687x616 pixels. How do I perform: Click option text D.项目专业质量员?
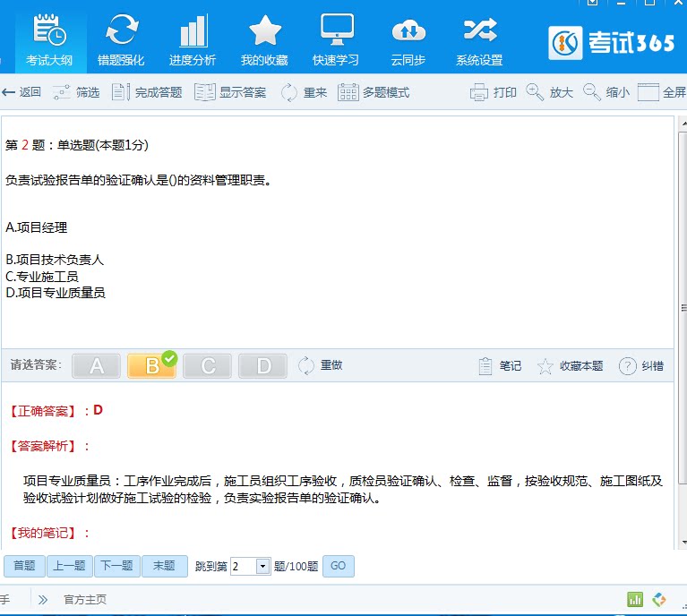pyautogui.click(x=56, y=293)
